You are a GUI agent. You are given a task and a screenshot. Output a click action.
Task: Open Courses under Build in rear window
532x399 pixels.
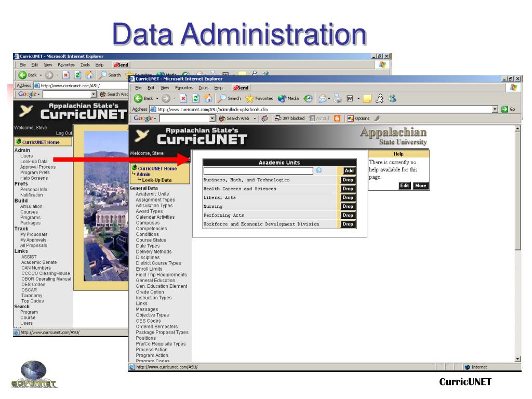coord(29,212)
